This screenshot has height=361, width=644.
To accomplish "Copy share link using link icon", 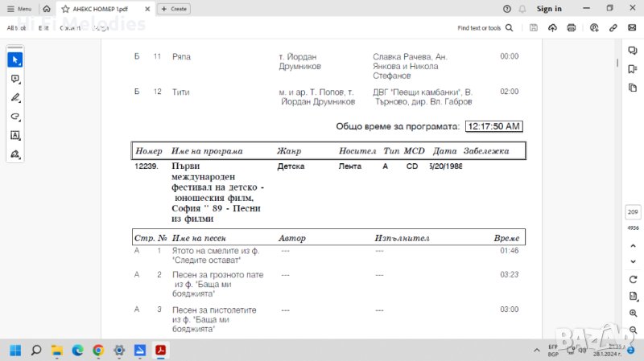I will (613, 27).
